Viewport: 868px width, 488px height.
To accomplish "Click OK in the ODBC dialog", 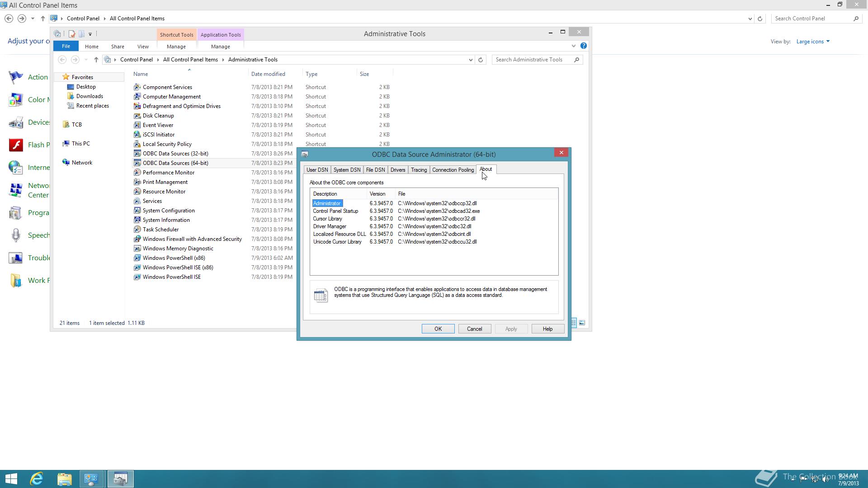I will [438, 329].
